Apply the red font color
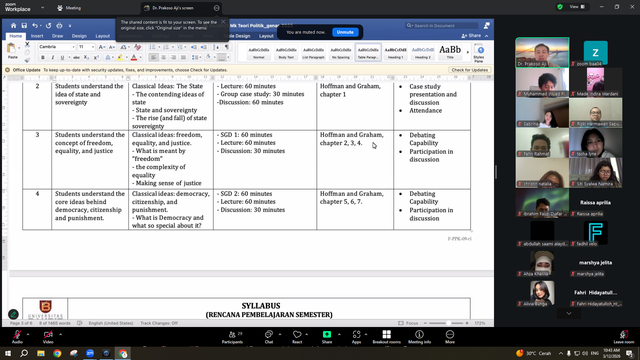The height and width of the screenshot is (360, 640). [133, 58]
